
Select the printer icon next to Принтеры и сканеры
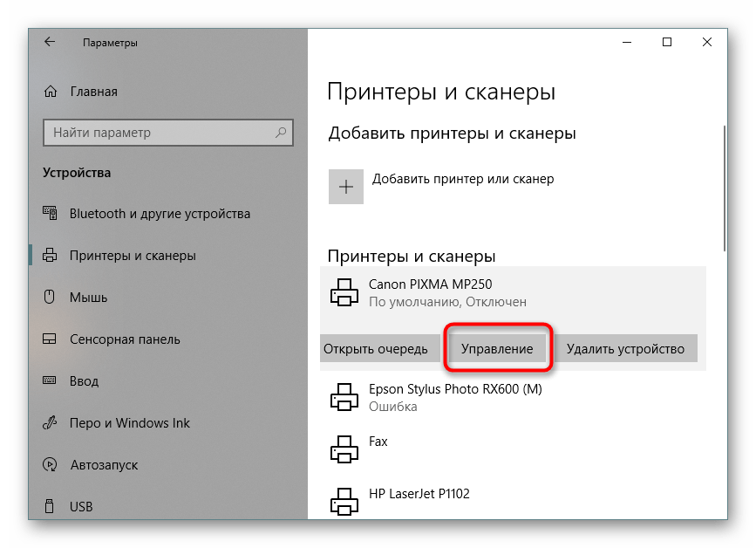point(48,256)
